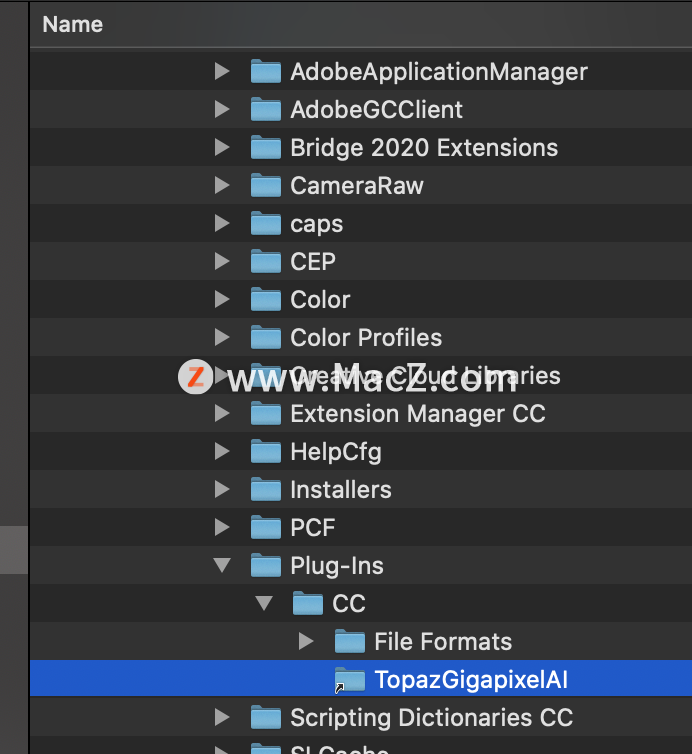Select the AdobeApplicationManager name text
Viewport: 692px width, 754px height.
439,72
